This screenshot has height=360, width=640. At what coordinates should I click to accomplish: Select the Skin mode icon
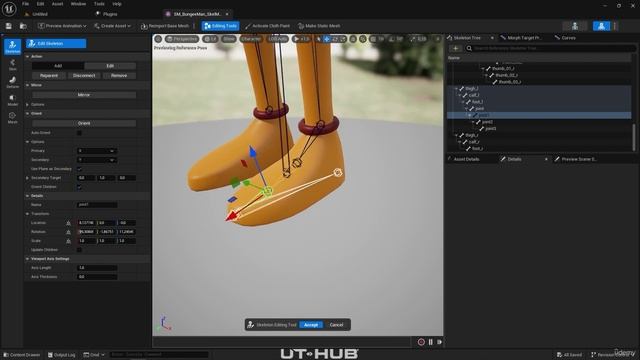[12, 64]
